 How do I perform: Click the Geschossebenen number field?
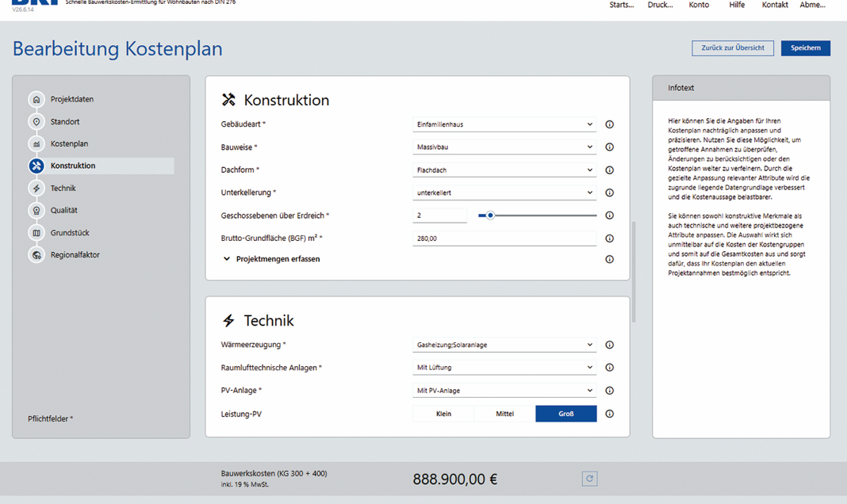pyautogui.click(x=439, y=216)
